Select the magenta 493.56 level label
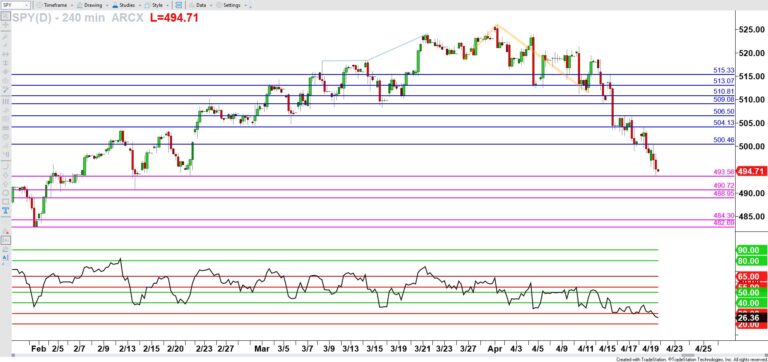 click(x=723, y=172)
